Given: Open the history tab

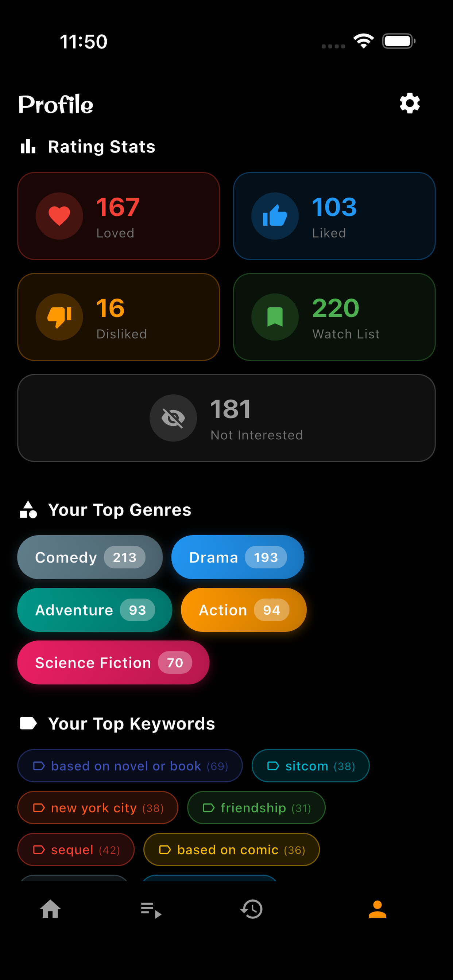Looking at the screenshot, I should (x=252, y=909).
